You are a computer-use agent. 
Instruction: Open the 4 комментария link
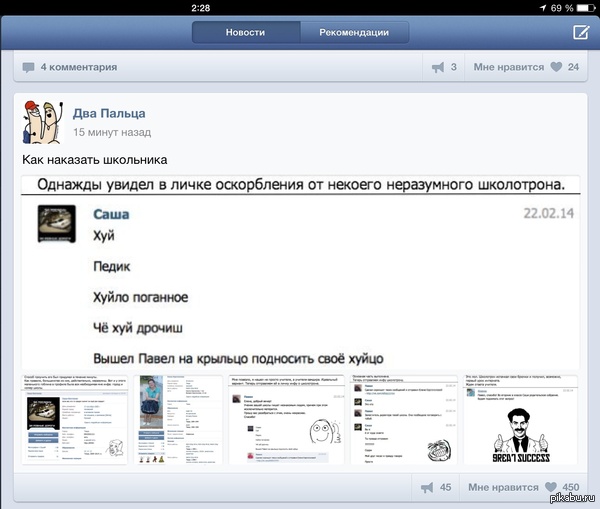pos(79,67)
